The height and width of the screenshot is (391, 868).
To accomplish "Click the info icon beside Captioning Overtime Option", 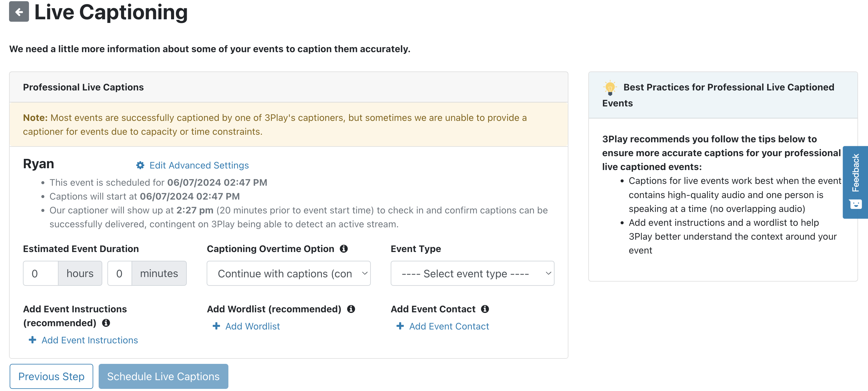I will point(344,249).
